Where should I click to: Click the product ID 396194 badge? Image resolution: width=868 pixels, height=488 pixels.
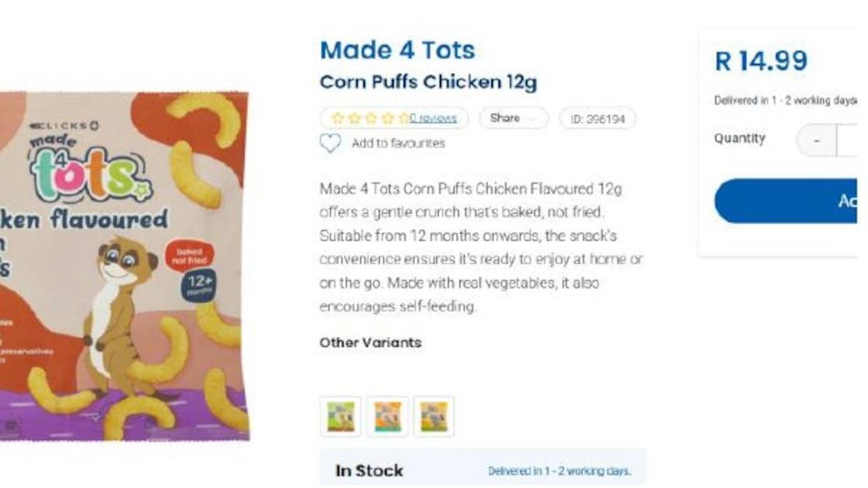click(598, 119)
